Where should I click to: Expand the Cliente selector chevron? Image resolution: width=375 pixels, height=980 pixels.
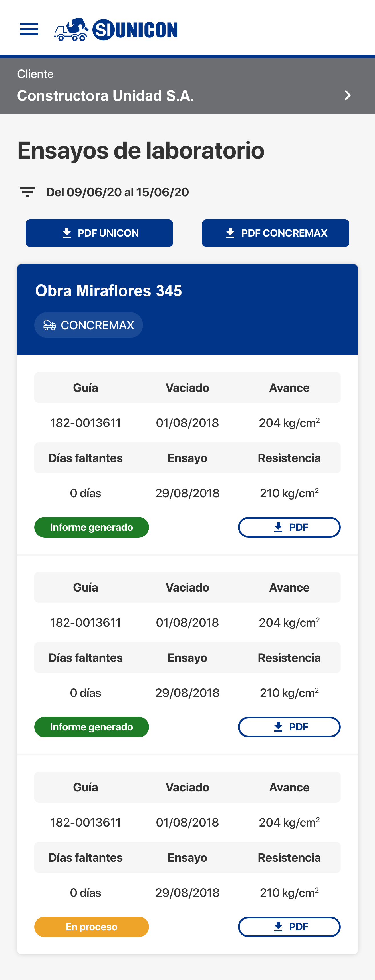[347, 95]
